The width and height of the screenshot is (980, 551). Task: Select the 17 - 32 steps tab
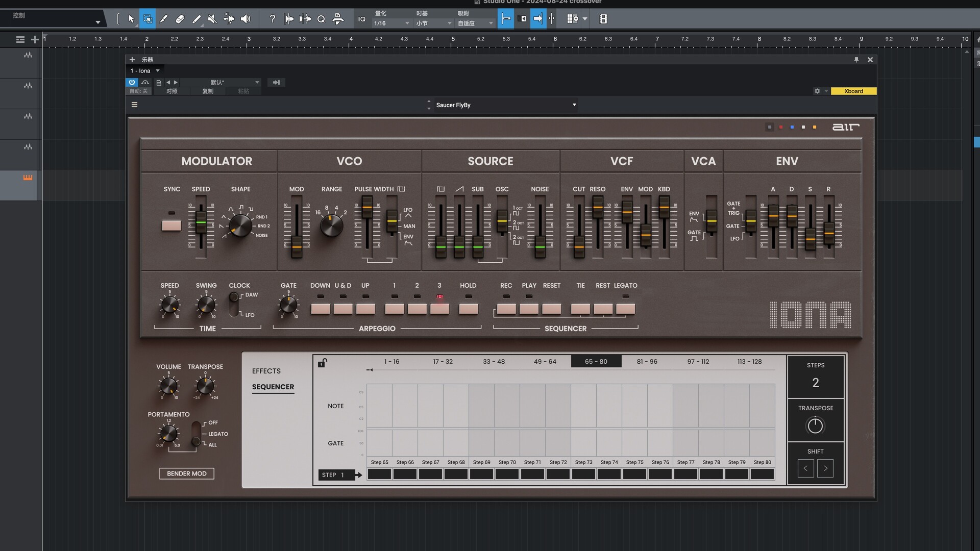pyautogui.click(x=443, y=361)
